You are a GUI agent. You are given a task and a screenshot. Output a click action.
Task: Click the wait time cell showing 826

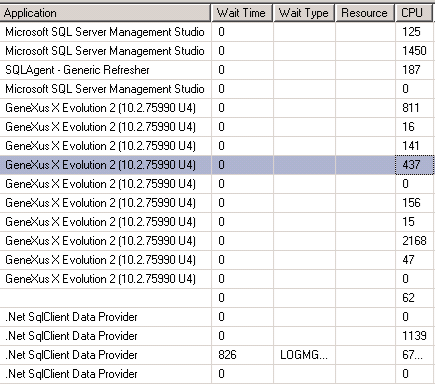click(x=242, y=355)
